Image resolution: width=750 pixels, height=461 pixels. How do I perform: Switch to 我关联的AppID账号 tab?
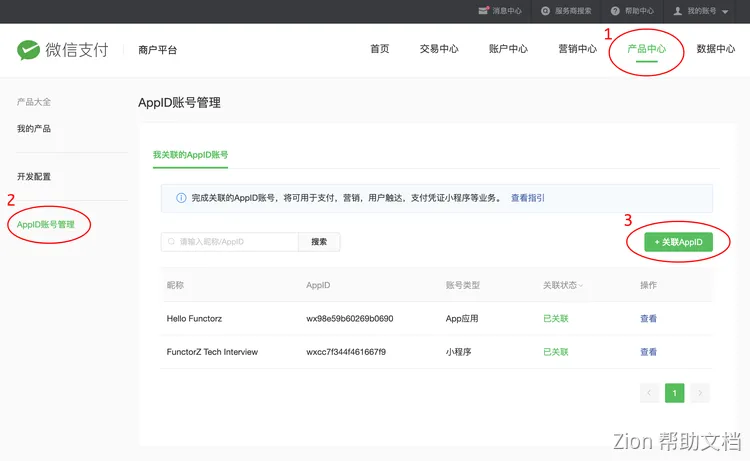point(190,154)
